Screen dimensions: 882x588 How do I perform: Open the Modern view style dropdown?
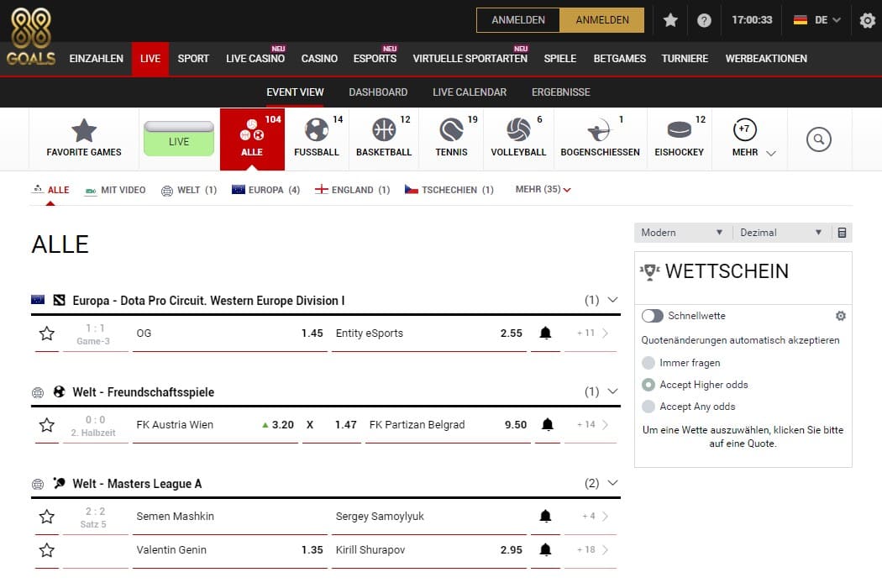(682, 233)
